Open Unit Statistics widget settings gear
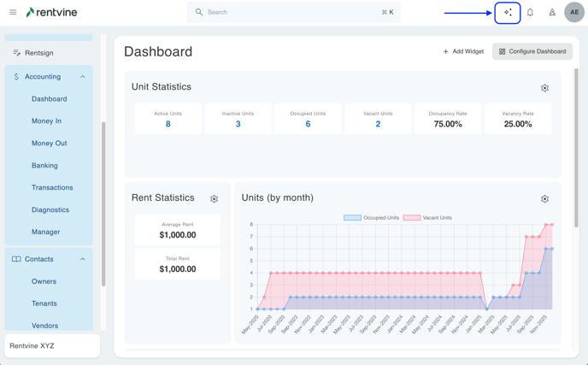The width and height of the screenshot is (588, 365). coord(544,88)
